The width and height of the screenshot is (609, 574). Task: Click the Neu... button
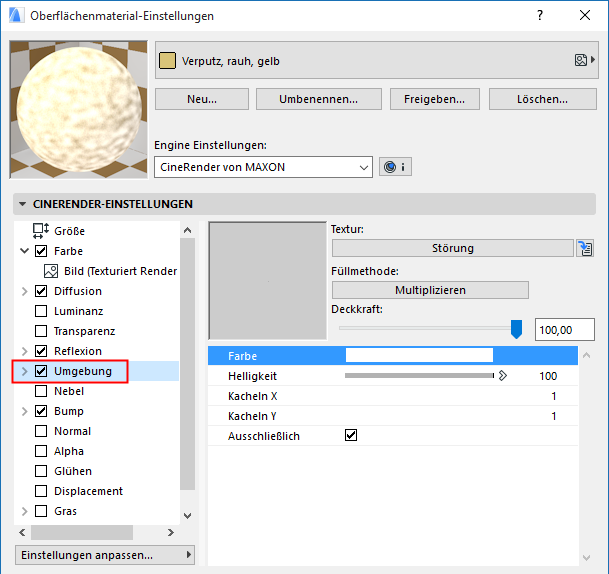coord(202,99)
